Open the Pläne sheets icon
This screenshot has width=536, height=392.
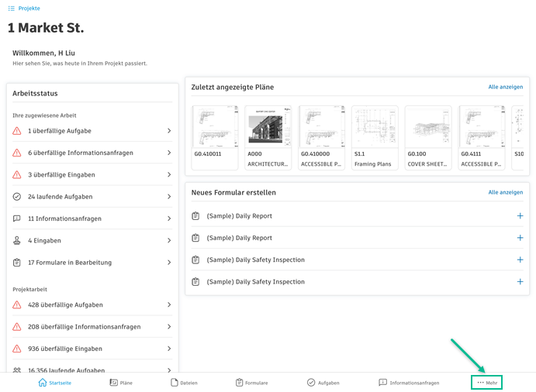(113, 383)
